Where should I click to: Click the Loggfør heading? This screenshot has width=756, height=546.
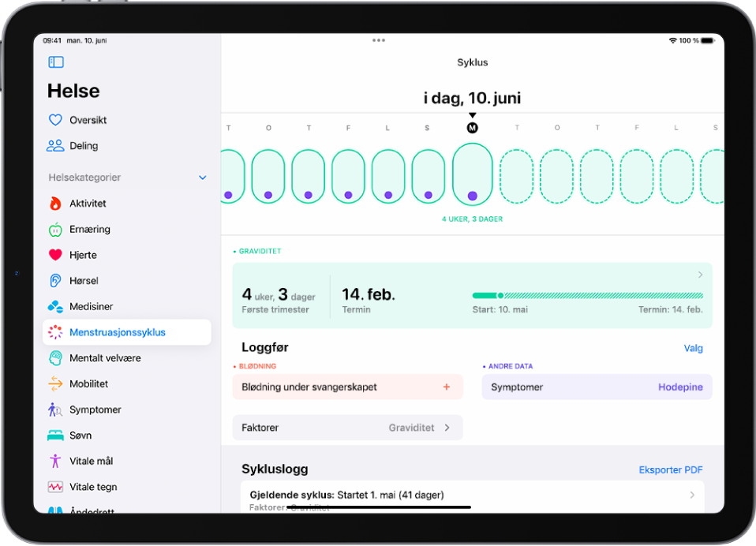coord(265,347)
